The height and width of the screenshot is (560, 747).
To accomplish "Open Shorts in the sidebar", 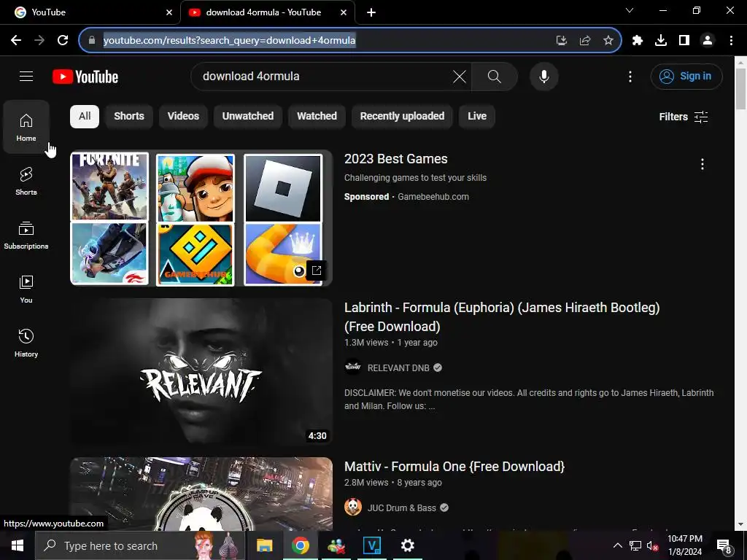I will 26,181.
